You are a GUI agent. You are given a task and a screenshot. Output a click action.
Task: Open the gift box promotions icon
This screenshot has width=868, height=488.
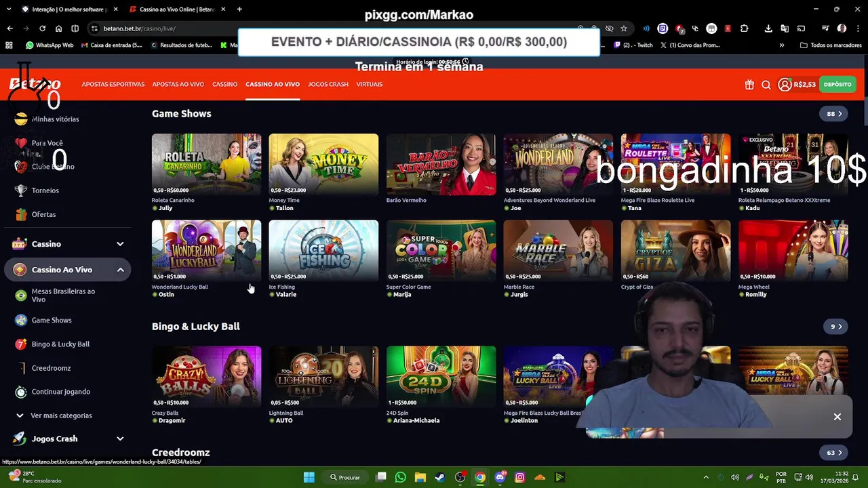749,85
